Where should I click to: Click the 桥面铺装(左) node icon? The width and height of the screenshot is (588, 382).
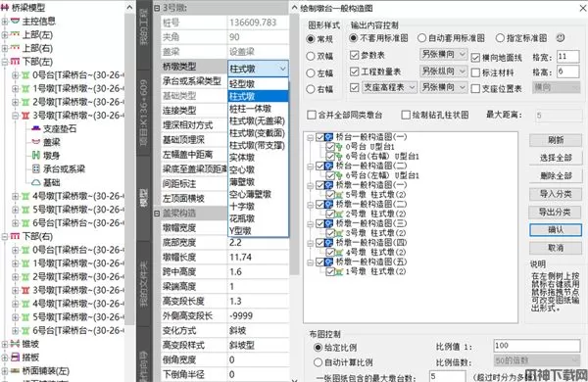15,371
